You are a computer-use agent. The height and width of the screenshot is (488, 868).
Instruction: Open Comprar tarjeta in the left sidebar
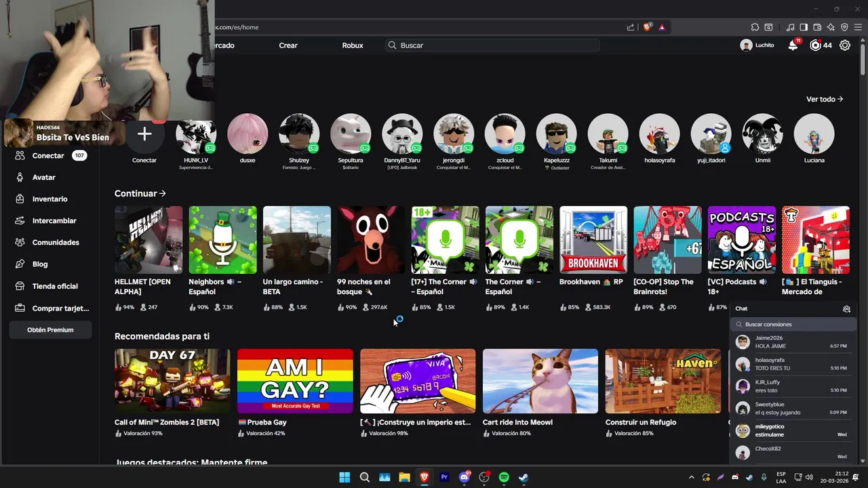(x=60, y=308)
